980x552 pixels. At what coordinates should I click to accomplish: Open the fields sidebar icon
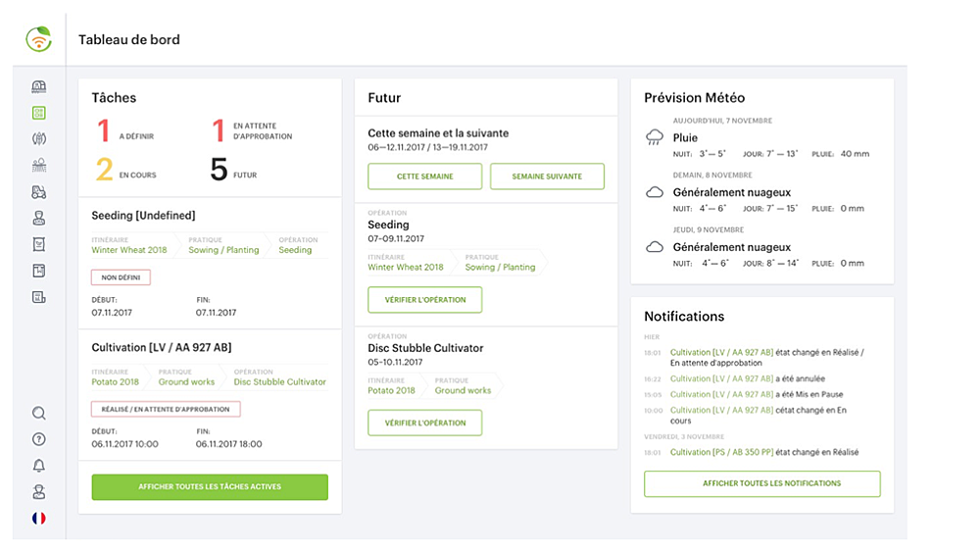tap(39, 166)
